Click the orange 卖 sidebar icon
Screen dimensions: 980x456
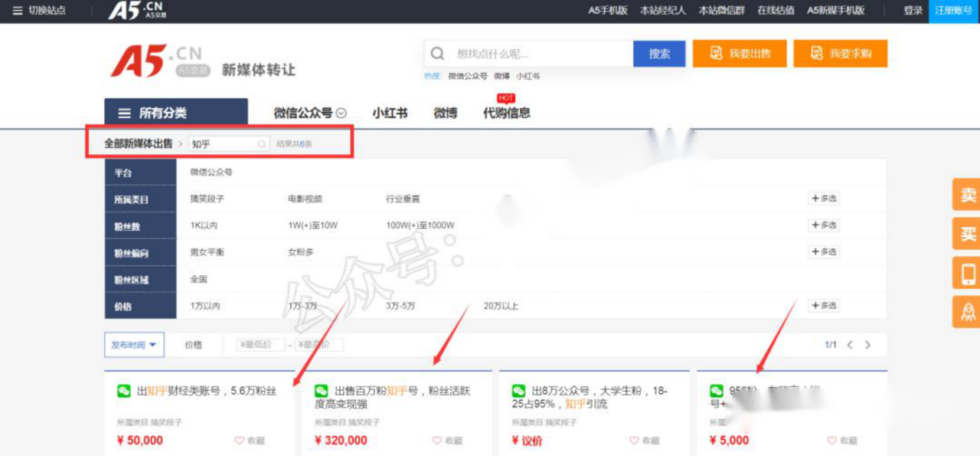pyautogui.click(x=968, y=195)
